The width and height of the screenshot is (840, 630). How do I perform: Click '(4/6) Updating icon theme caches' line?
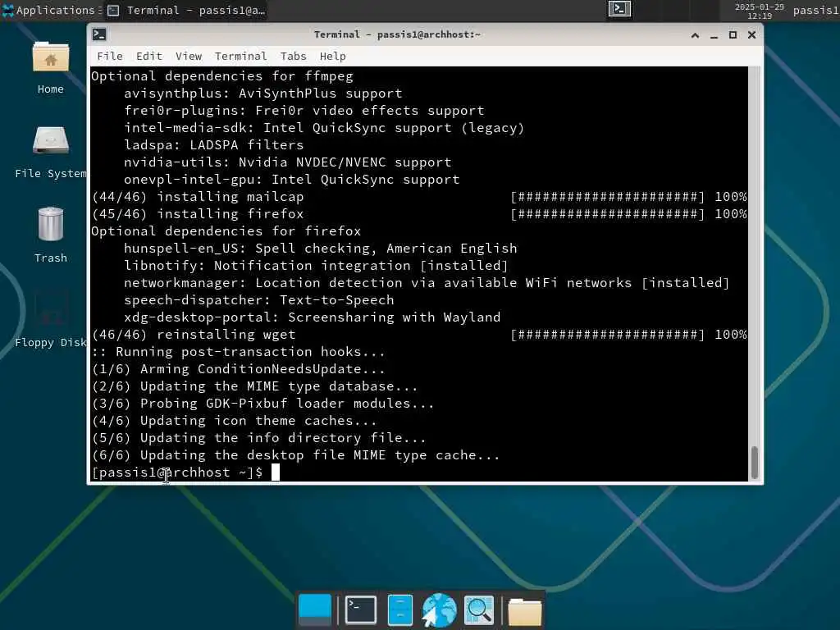pos(234,421)
